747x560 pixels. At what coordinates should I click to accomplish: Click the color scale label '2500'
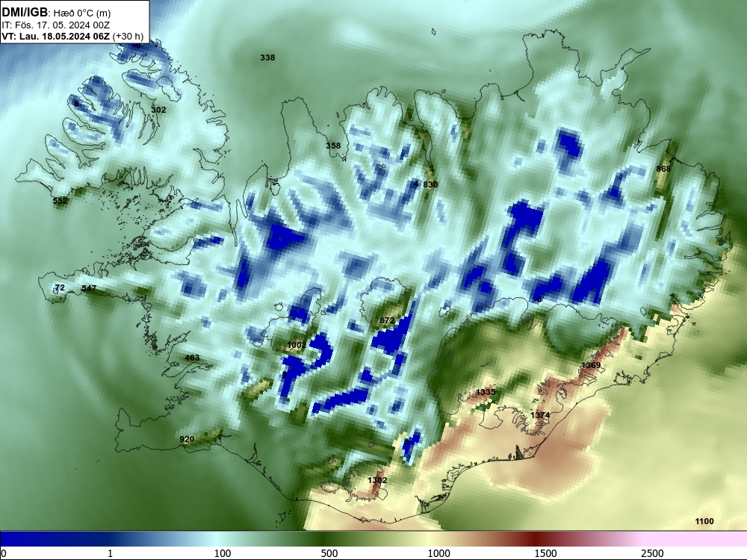[652, 553]
